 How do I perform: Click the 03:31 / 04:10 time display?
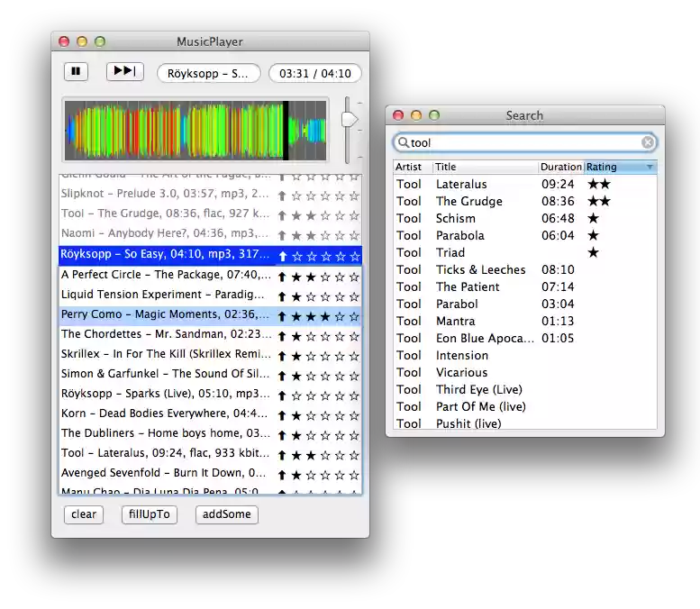(x=314, y=73)
